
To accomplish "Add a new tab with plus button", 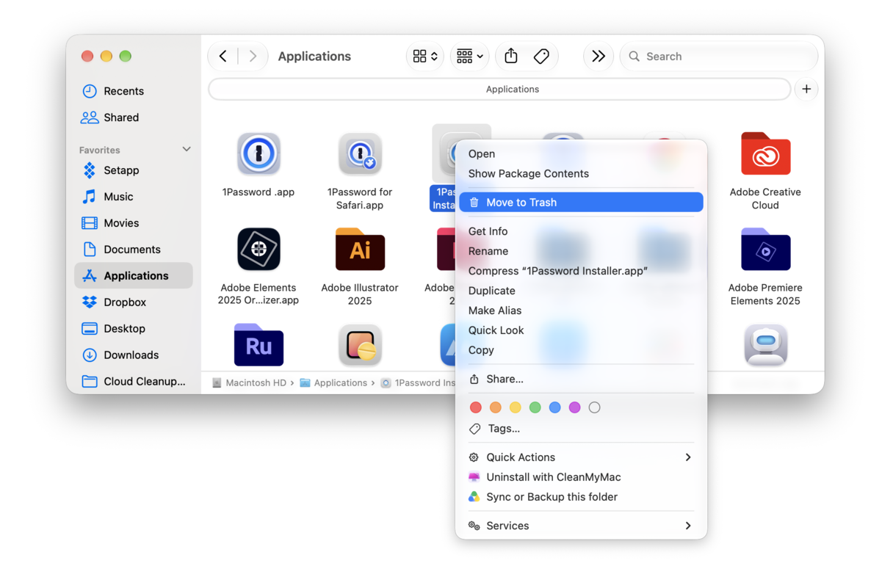I will click(806, 89).
